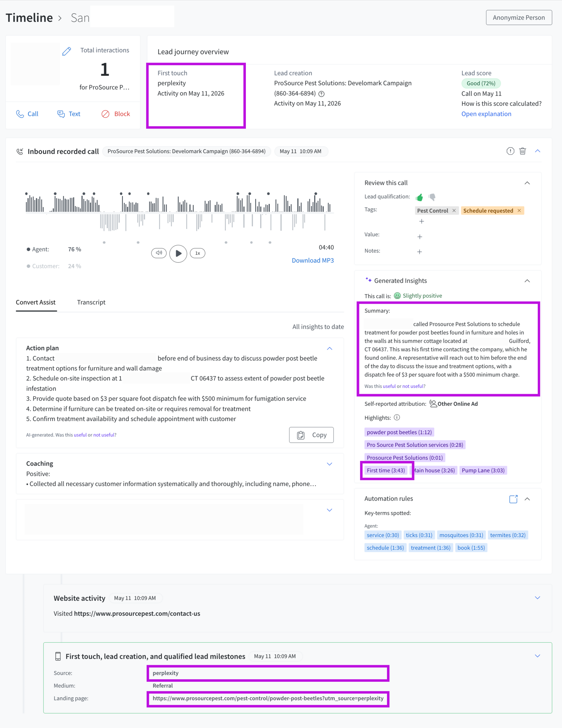
Task: Click the Highlights info icon
Action: click(x=397, y=417)
